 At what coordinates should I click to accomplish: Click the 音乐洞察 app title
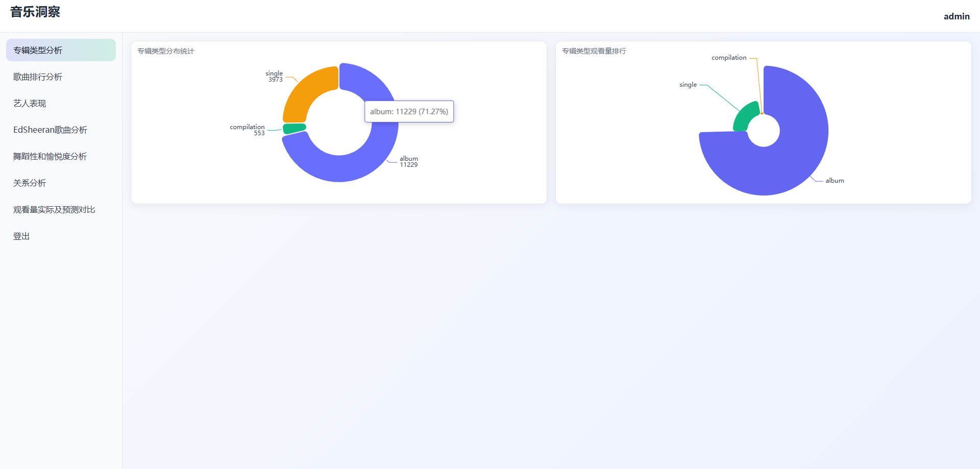[x=35, y=12]
